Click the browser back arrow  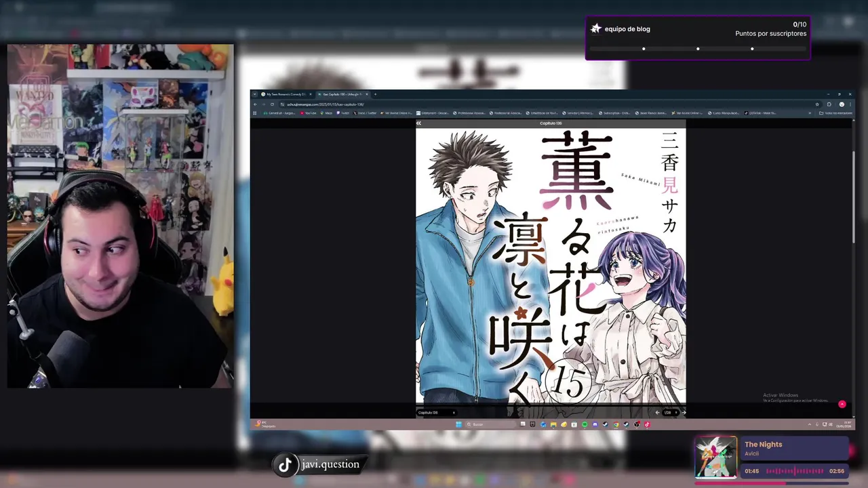click(255, 104)
